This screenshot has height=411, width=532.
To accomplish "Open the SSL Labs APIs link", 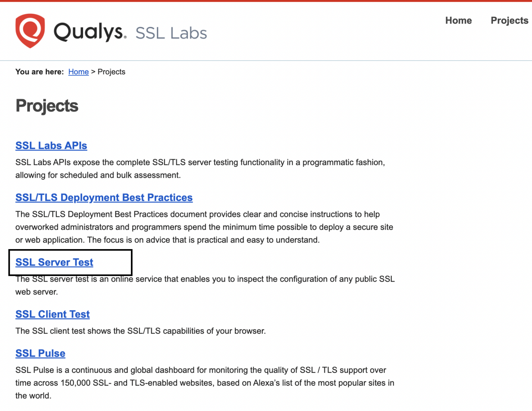I will (x=51, y=146).
